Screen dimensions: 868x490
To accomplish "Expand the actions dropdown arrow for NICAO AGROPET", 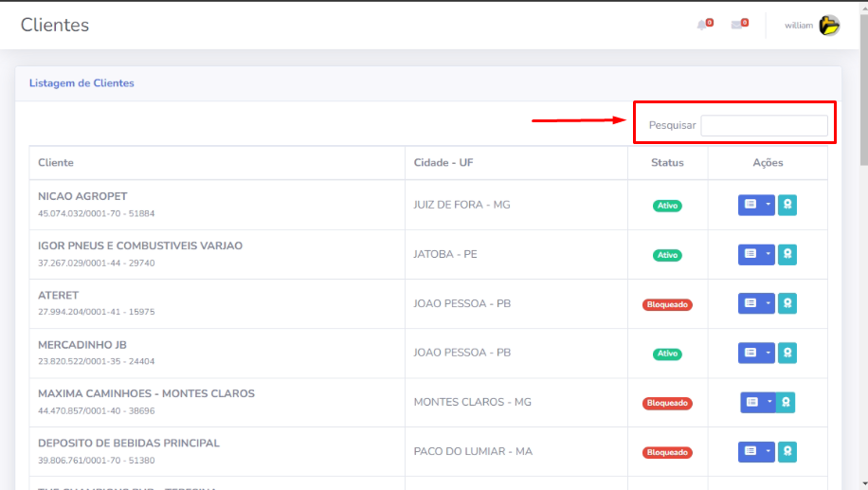I will 769,205.
